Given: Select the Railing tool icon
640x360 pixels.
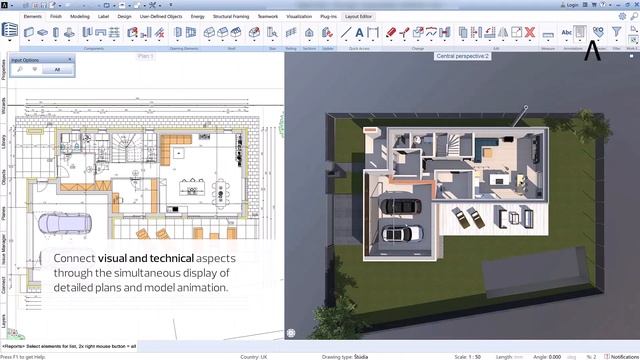Looking at the screenshot, I should coord(291,32).
